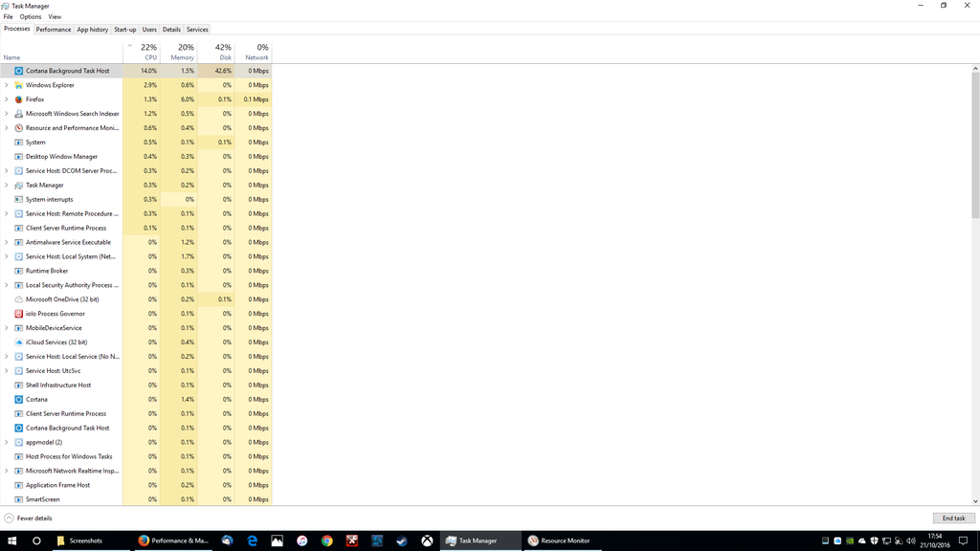This screenshot has height=551, width=980.
Task: Open the Action Center notifications icon
Action: click(x=963, y=541)
